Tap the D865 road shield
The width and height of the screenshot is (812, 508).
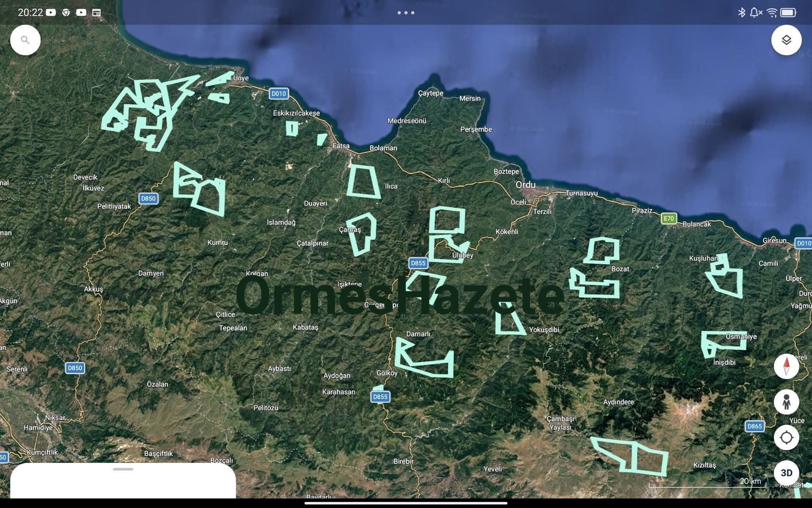pos(754,426)
